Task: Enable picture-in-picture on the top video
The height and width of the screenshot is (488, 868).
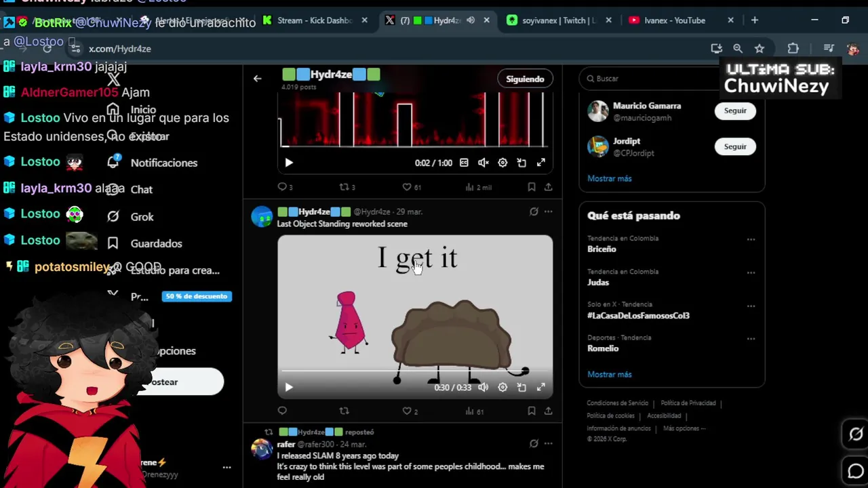Action: [521, 163]
